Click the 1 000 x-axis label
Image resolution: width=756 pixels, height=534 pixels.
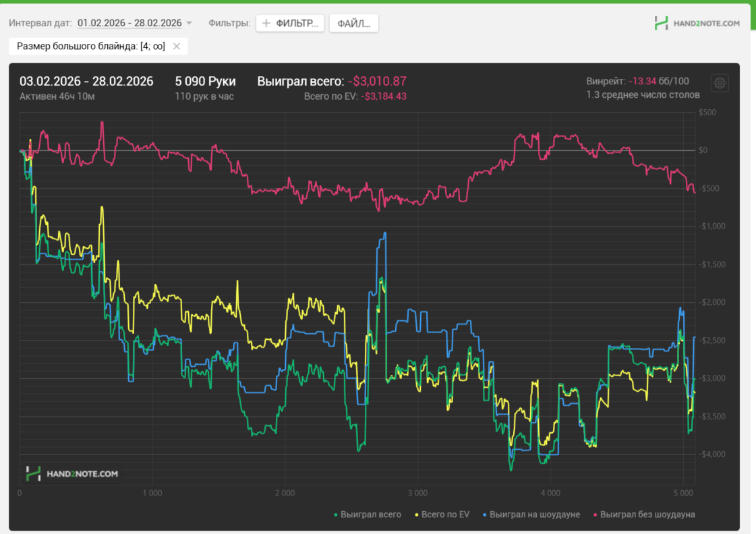point(152,493)
